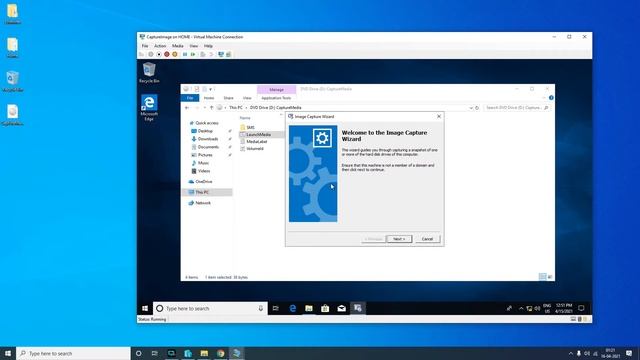The height and width of the screenshot is (360, 640).
Task: Open File Explorer from the VM taskbar
Action: 309,309
